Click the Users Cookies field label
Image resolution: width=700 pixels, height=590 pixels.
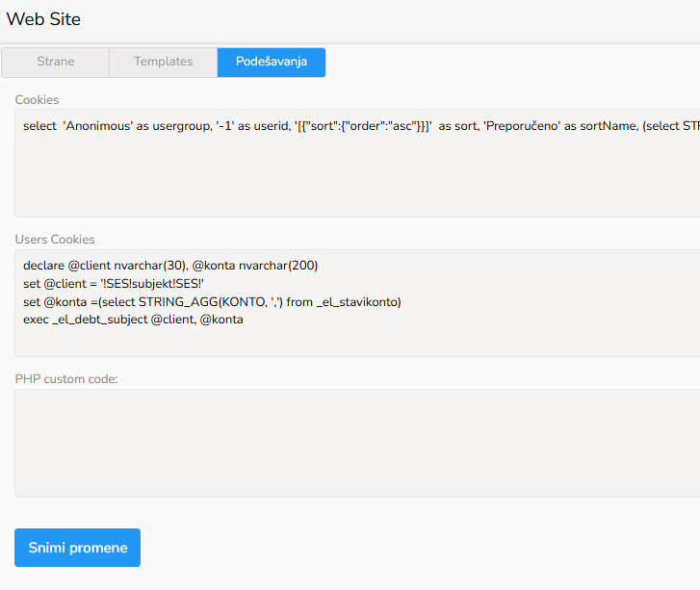tap(55, 239)
